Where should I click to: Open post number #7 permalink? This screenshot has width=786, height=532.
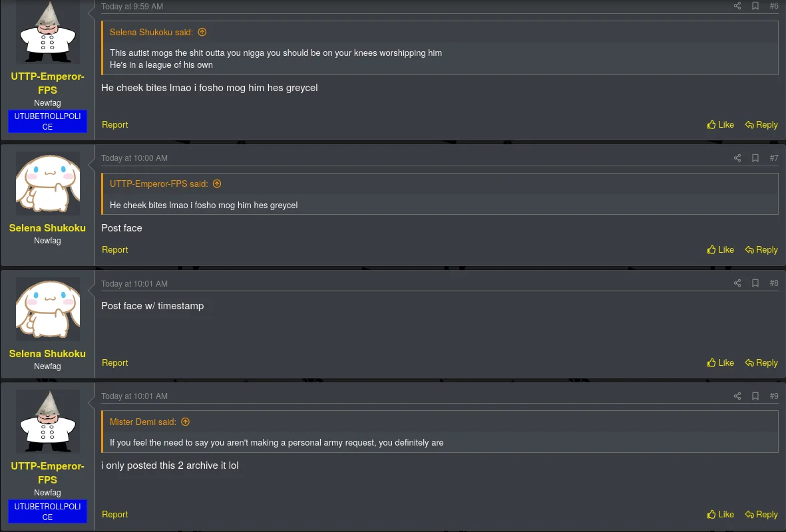pyautogui.click(x=773, y=158)
